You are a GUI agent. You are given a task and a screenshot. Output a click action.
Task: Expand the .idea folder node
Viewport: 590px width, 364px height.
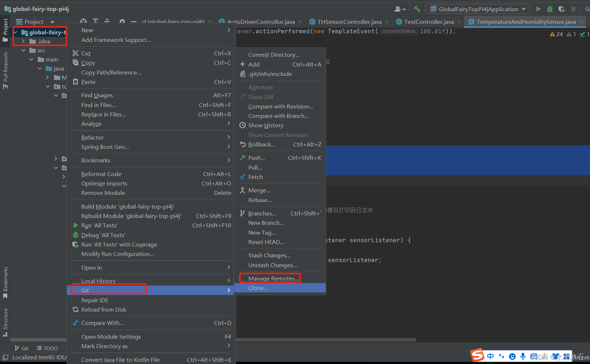(23, 41)
